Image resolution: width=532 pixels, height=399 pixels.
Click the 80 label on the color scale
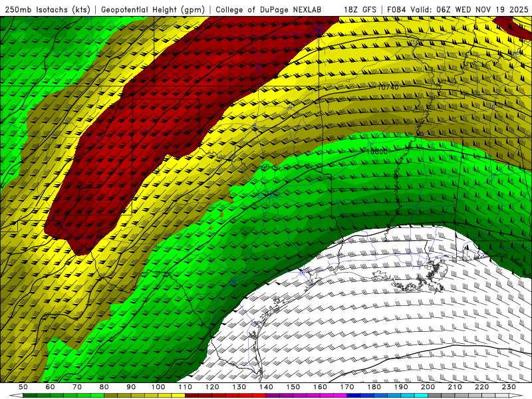click(104, 387)
